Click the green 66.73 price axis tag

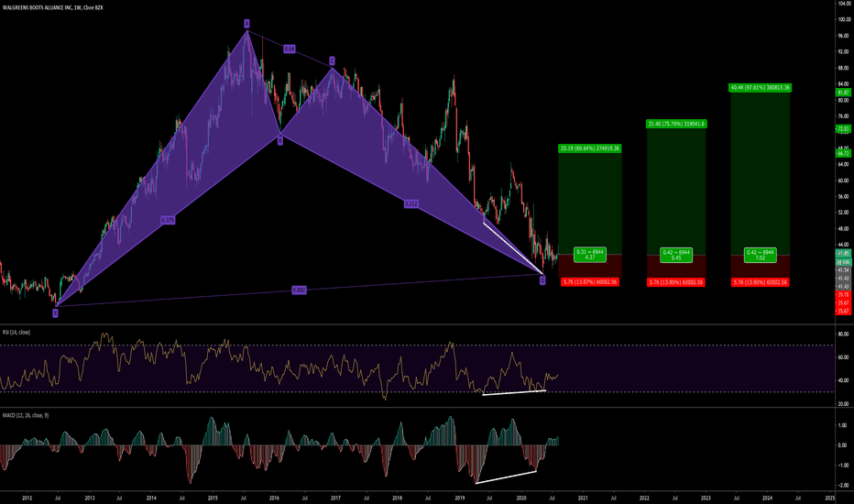click(843, 154)
